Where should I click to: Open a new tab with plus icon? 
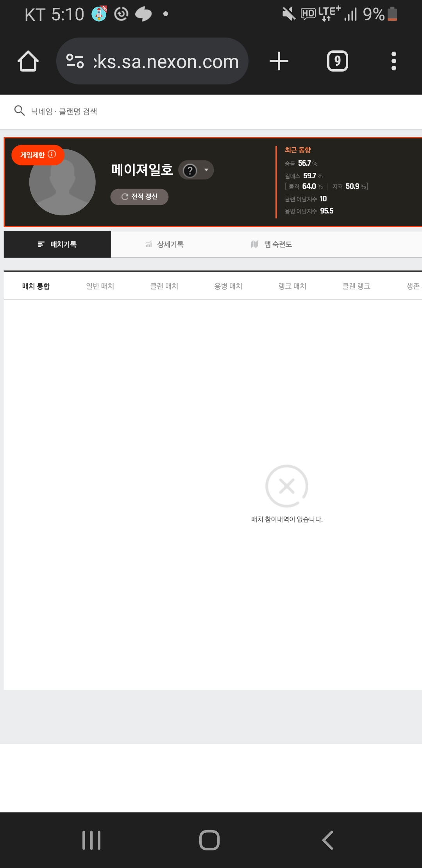tap(279, 61)
